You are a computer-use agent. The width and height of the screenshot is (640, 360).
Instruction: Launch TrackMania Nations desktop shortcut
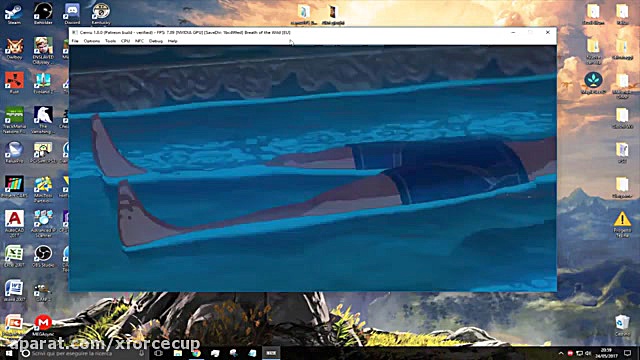tap(14, 120)
